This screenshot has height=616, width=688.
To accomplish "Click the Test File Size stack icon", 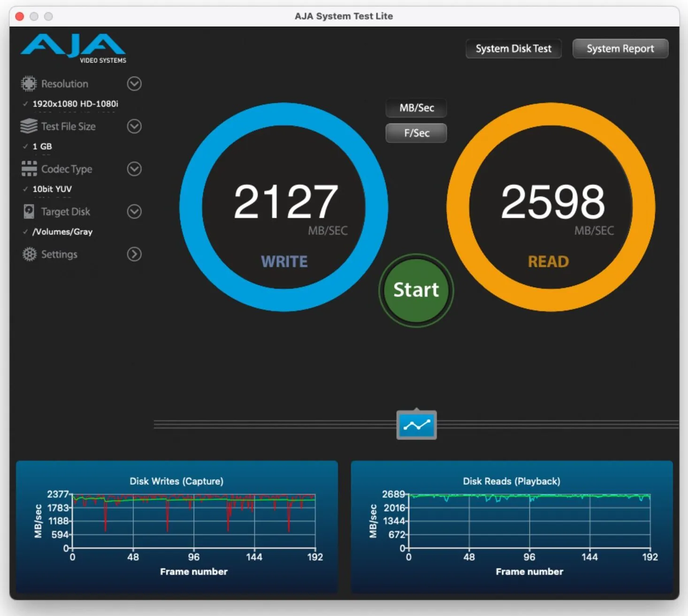I will (29, 126).
